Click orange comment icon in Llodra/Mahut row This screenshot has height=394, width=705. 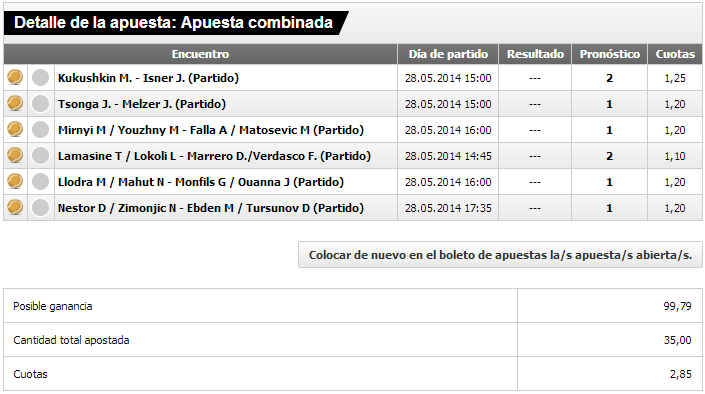click(15, 182)
